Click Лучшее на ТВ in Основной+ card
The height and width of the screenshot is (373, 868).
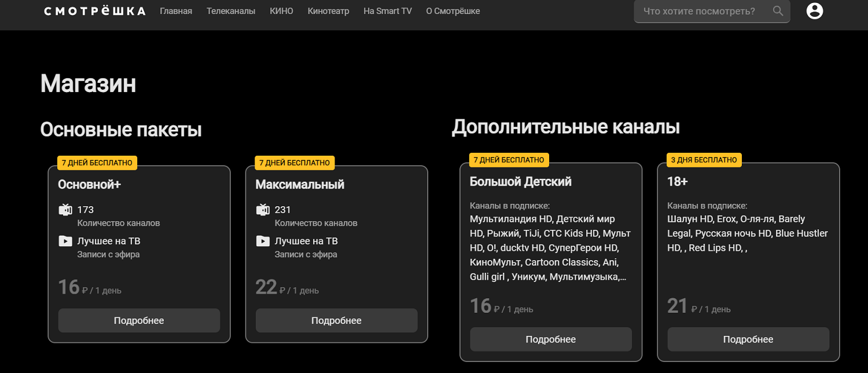point(109,241)
